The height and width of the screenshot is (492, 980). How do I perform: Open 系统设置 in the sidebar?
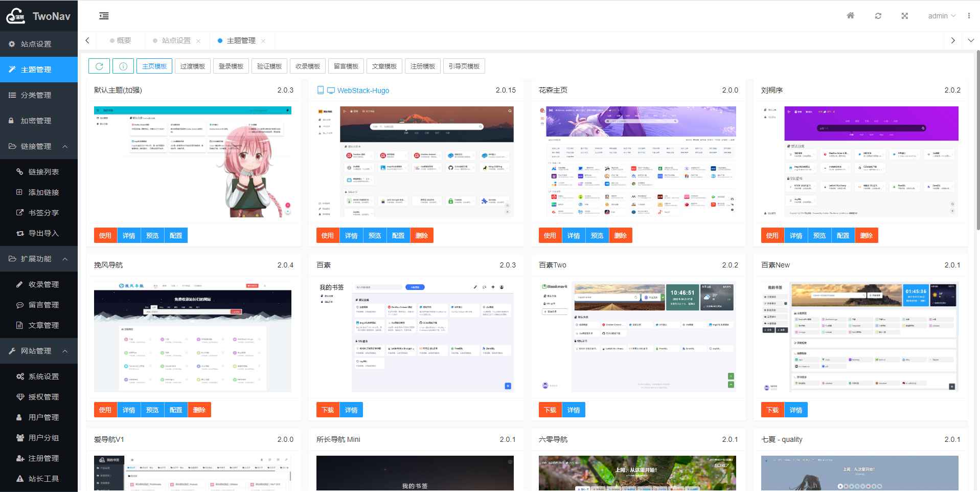point(44,376)
